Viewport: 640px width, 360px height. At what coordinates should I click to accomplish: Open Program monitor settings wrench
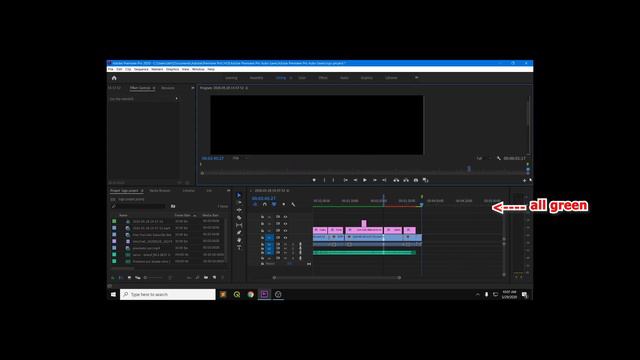498,158
